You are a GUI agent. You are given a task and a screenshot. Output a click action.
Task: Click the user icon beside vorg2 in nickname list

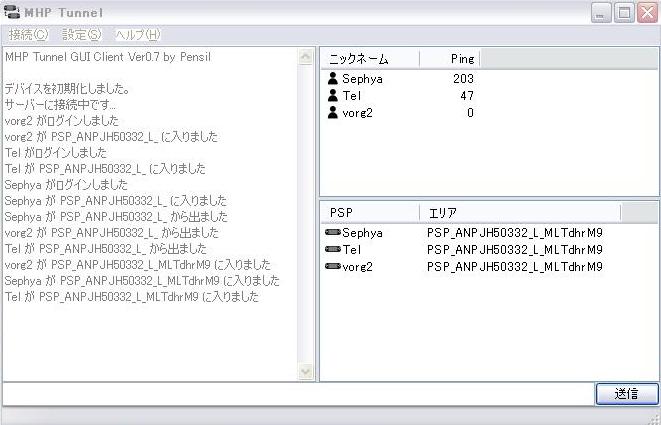tap(333, 112)
